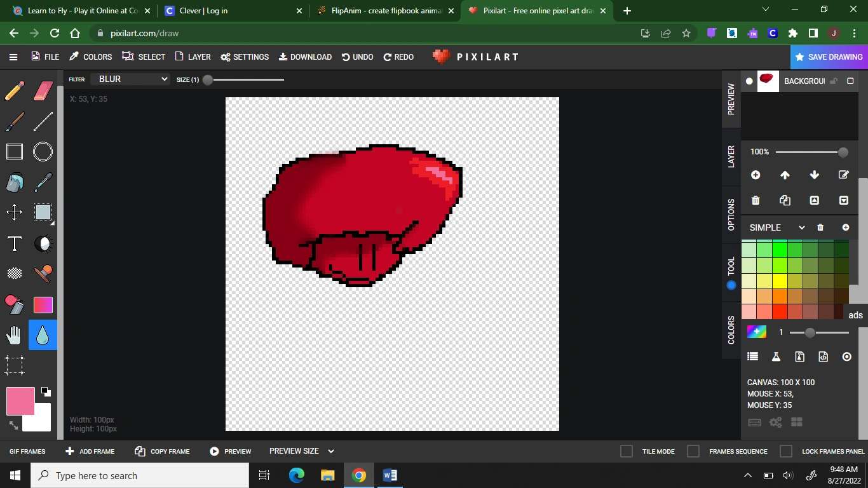
Task: Open Microsoft Word from the taskbar
Action: pos(390,475)
